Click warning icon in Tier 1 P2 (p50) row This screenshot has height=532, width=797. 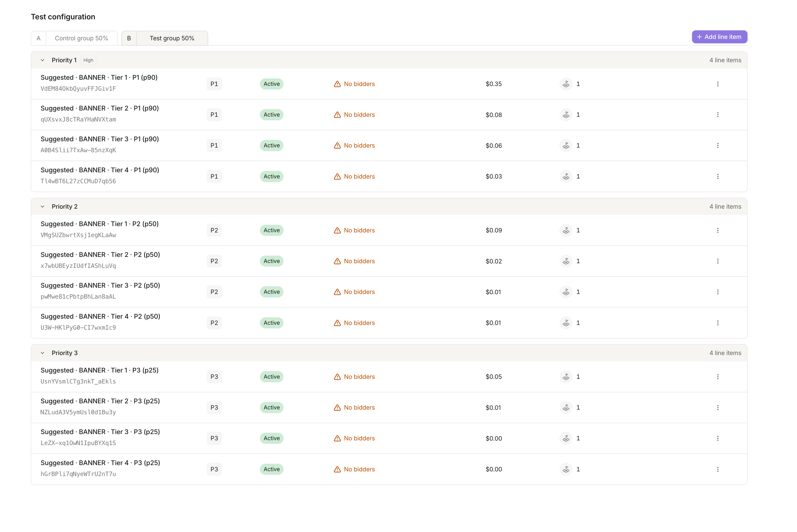point(337,230)
